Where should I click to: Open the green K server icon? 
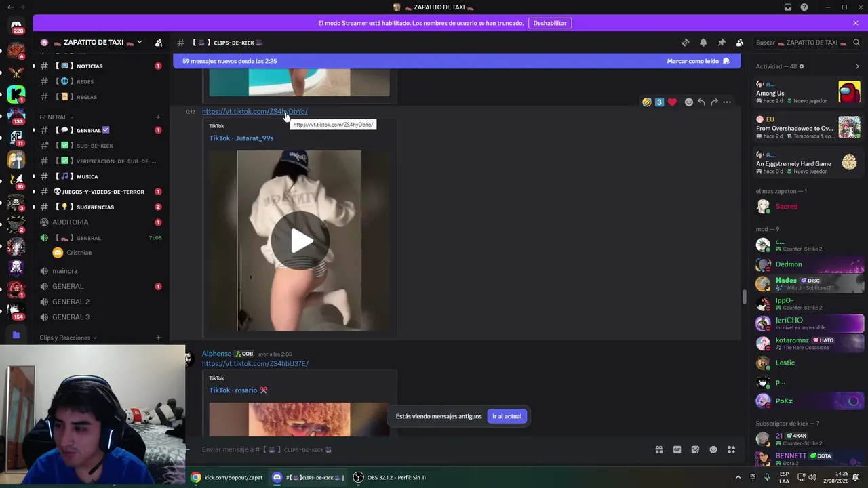tap(16, 94)
